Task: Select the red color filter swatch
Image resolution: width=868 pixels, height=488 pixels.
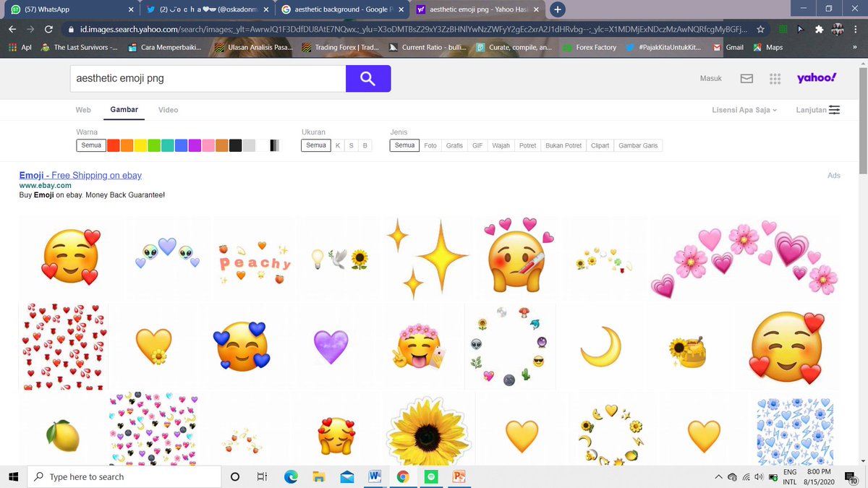Action: pos(114,145)
